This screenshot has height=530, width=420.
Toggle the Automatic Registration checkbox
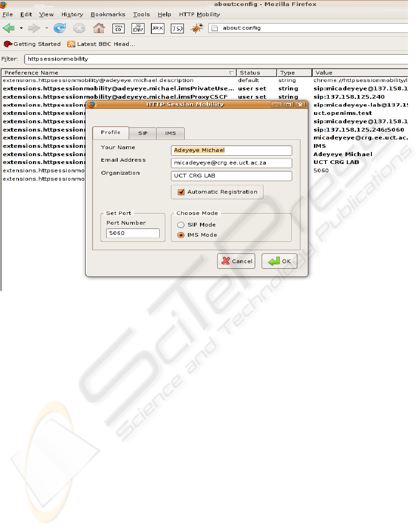coord(180,192)
